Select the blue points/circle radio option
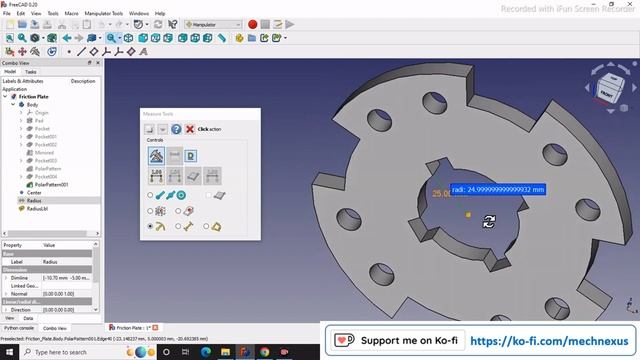This screenshot has width=640, height=360. point(150,196)
